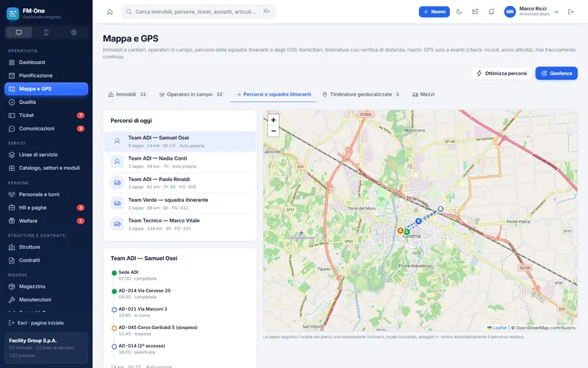Click Linee di servizio layers icon
Screen dimensions: 588x368
point(12,155)
